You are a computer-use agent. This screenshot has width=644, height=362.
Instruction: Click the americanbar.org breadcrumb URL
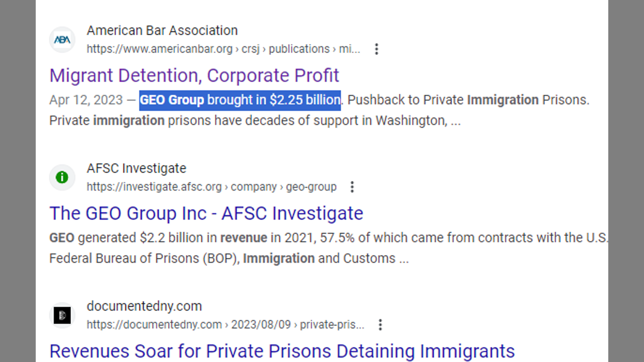tap(223, 49)
